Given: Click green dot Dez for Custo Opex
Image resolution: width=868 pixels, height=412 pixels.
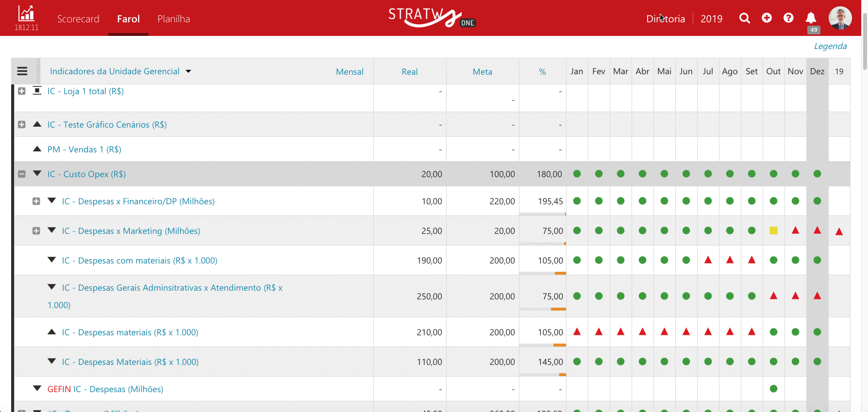Looking at the screenshot, I should [x=817, y=174].
